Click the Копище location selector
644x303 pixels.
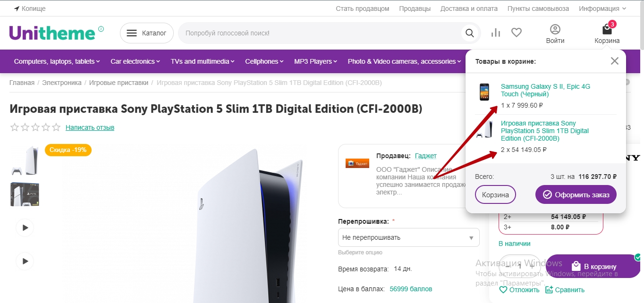click(30, 8)
